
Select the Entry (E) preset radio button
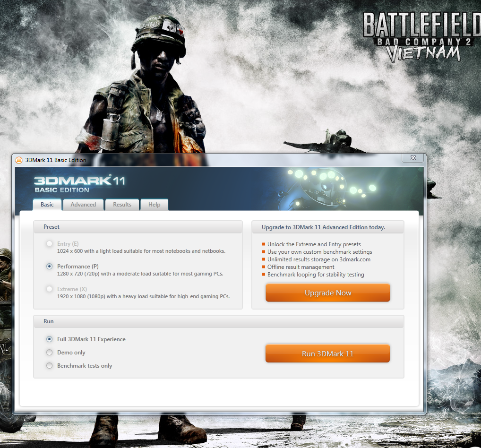50,244
